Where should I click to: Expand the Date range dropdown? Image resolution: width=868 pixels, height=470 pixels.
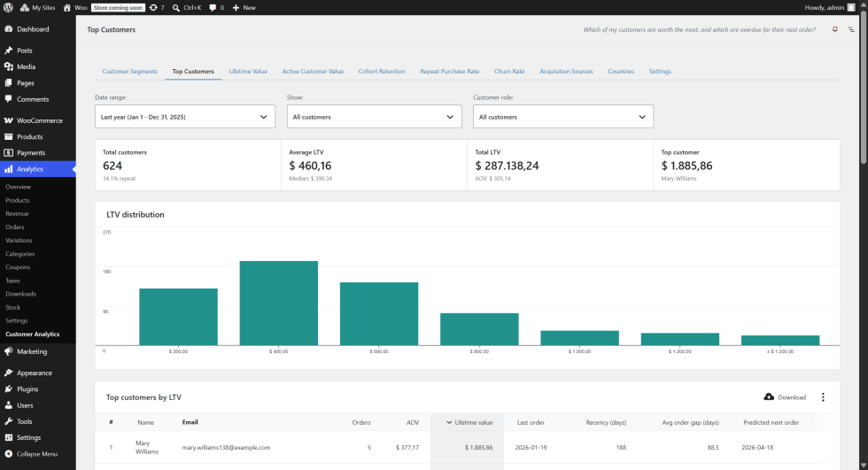pos(185,117)
